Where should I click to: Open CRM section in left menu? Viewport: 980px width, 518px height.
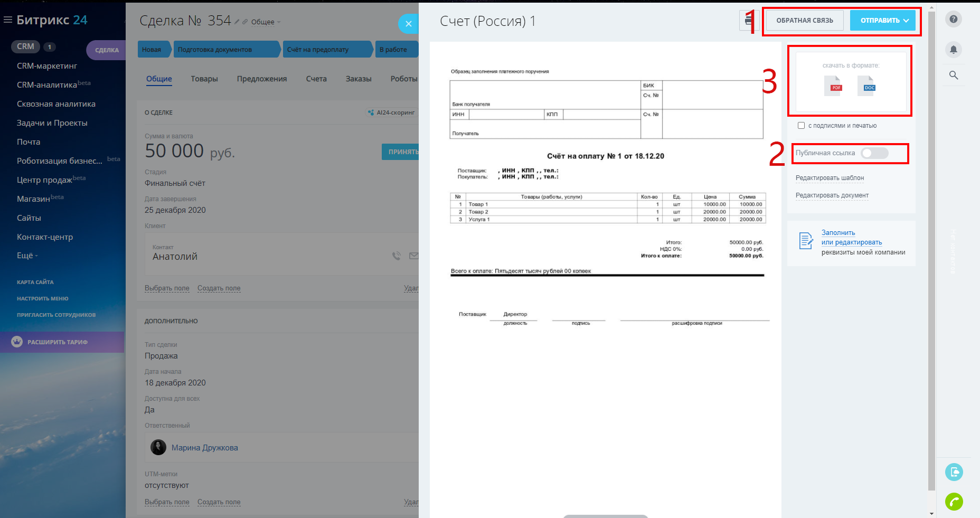click(25, 46)
